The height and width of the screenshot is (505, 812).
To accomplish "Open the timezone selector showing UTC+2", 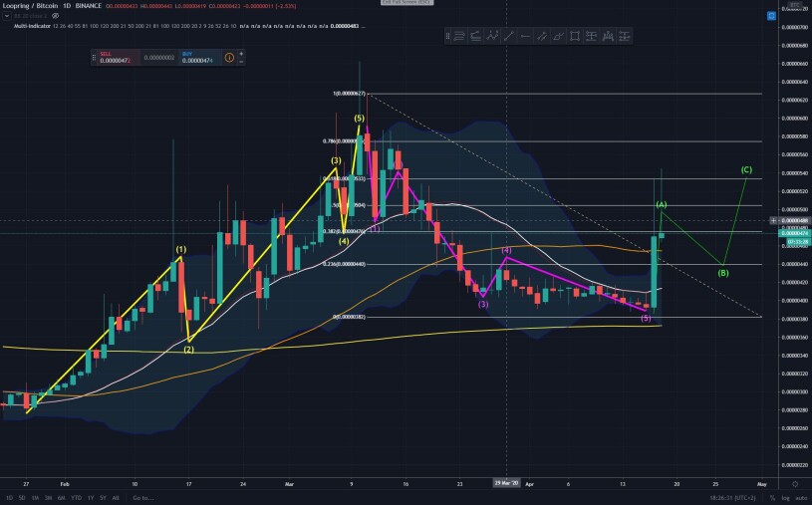I will point(732,498).
